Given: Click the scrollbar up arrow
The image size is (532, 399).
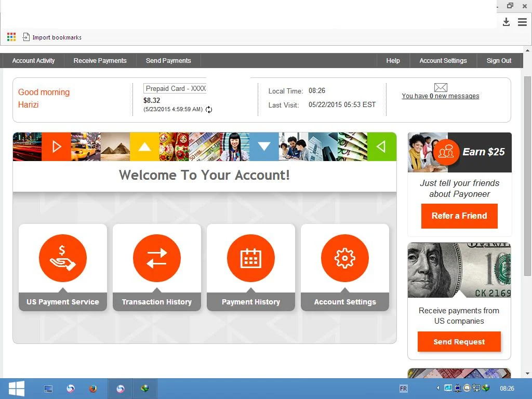Looking at the screenshot, I should [x=527, y=50].
